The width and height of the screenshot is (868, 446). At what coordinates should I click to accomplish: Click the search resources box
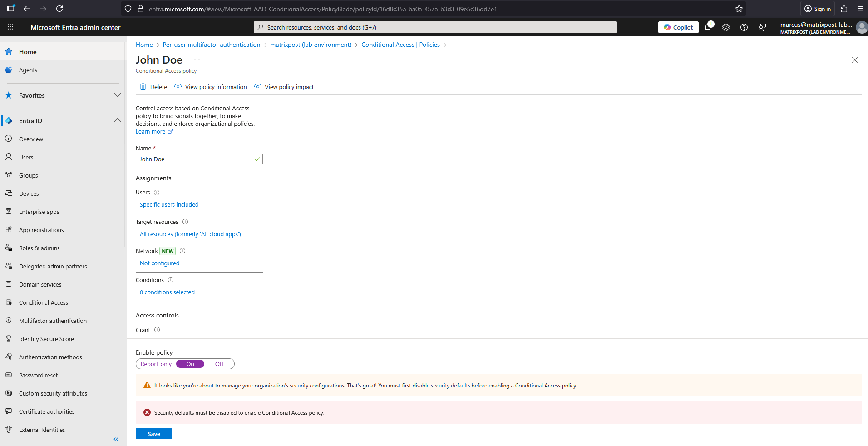click(x=435, y=27)
